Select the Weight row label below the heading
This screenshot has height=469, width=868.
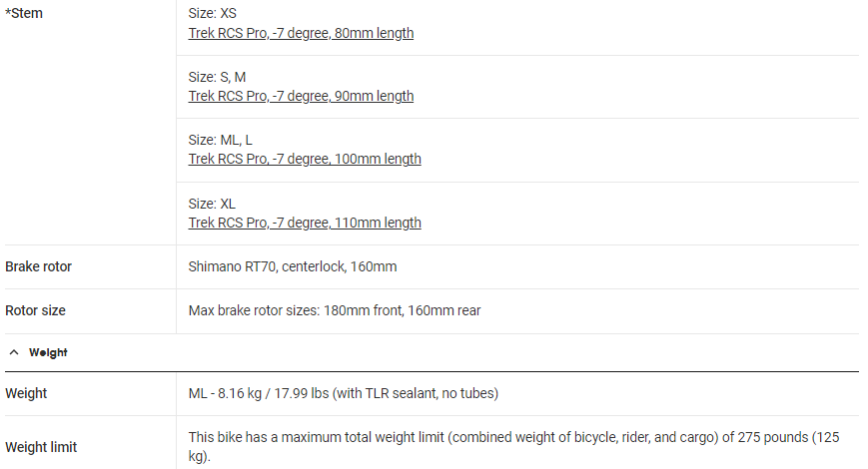coord(26,393)
